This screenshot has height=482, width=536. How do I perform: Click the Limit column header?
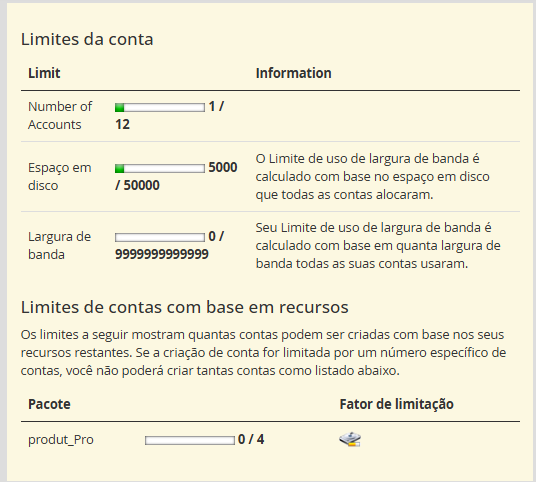click(x=44, y=73)
